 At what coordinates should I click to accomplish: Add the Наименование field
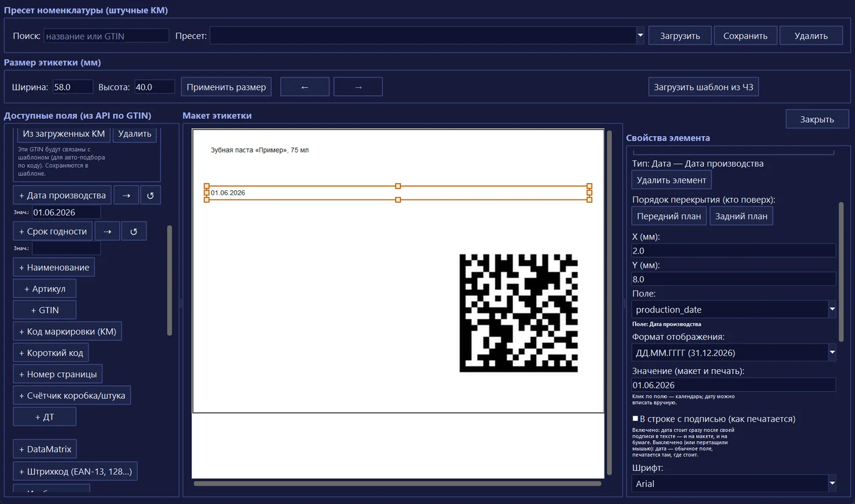pyautogui.click(x=54, y=267)
